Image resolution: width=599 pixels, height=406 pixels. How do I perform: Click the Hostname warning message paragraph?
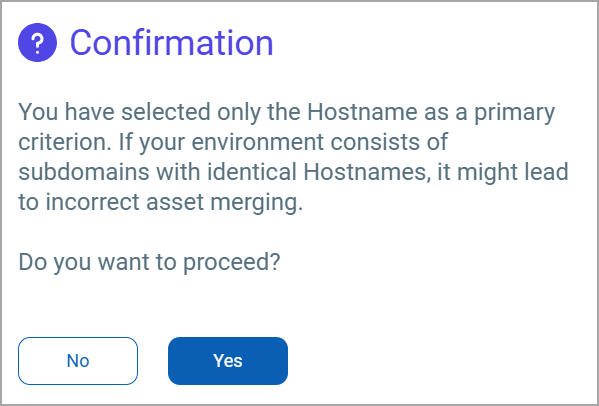tap(293, 157)
